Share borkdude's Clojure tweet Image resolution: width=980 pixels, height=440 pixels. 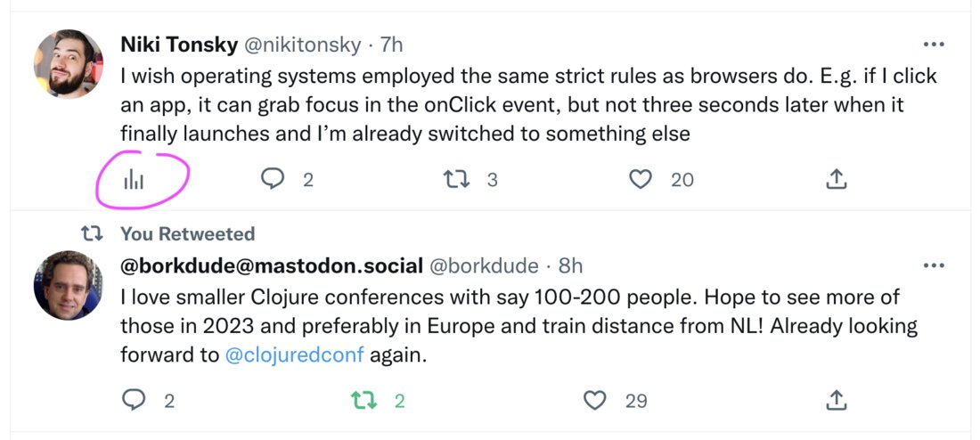[837, 400]
